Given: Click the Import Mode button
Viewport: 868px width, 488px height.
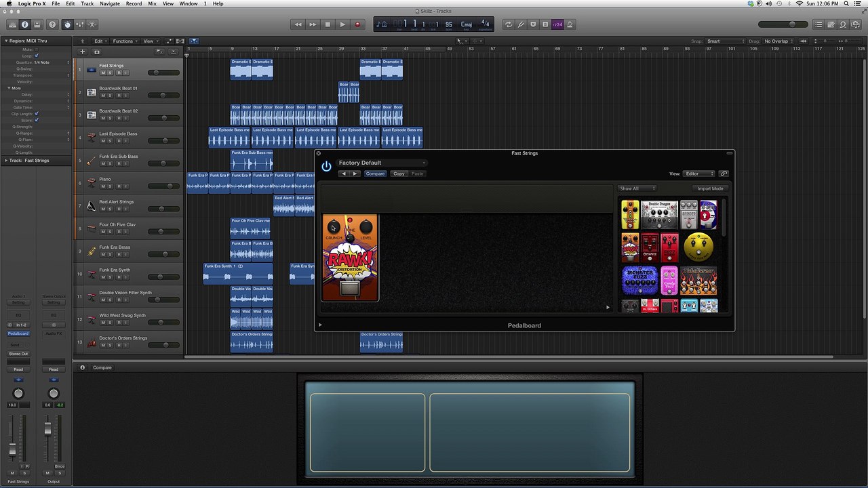Looking at the screenshot, I should click(710, 188).
